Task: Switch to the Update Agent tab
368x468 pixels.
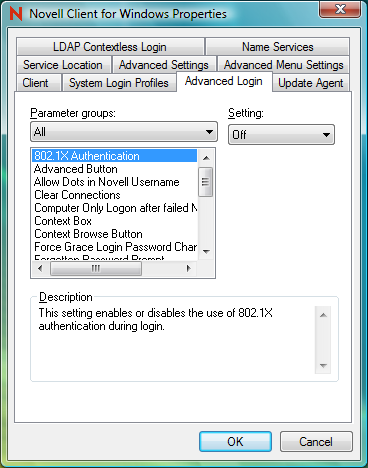Action: coord(311,83)
